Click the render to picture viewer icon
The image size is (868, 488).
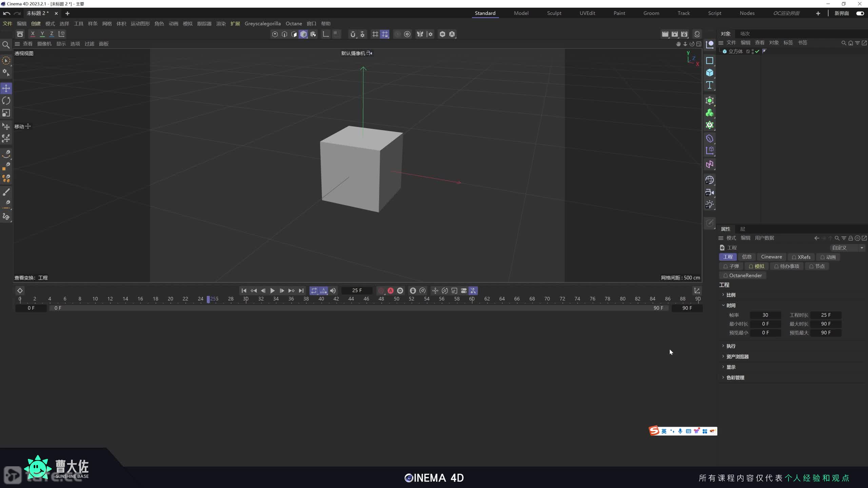[x=675, y=34]
